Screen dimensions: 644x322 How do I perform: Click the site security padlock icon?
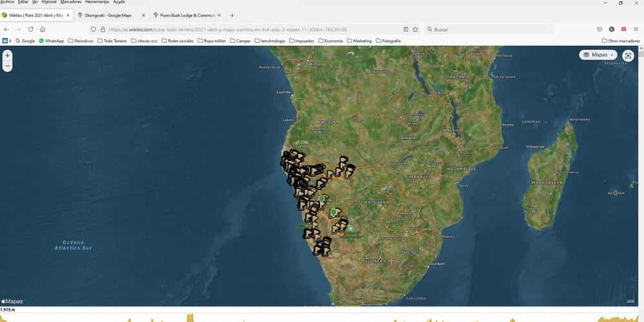(102, 30)
